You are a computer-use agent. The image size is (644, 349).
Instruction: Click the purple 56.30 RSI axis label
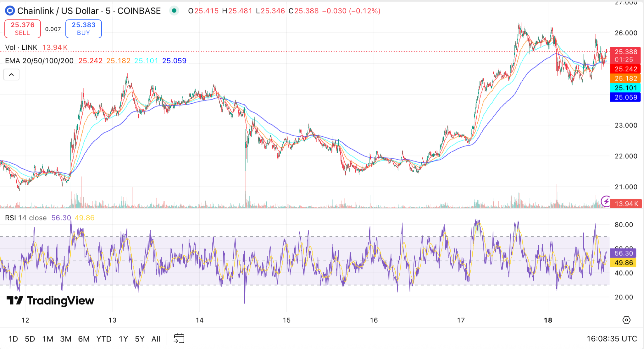click(x=623, y=253)
